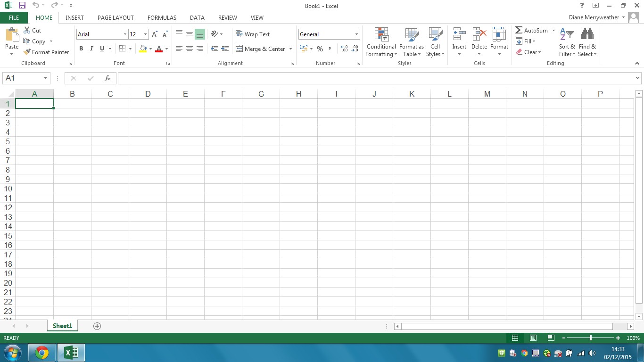
Task: Toggle Underline formatting
Action: pyautogui.click(x=102, y=49)
